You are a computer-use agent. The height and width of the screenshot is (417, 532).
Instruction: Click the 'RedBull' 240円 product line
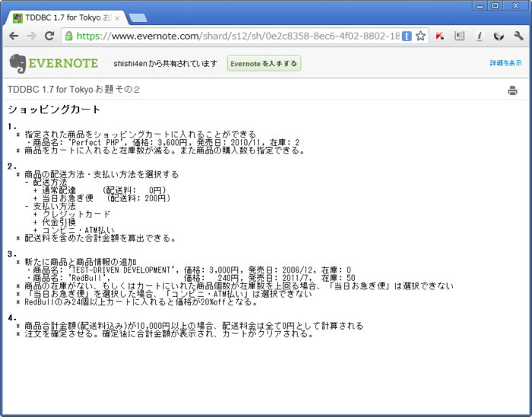[x=191, y=278]
